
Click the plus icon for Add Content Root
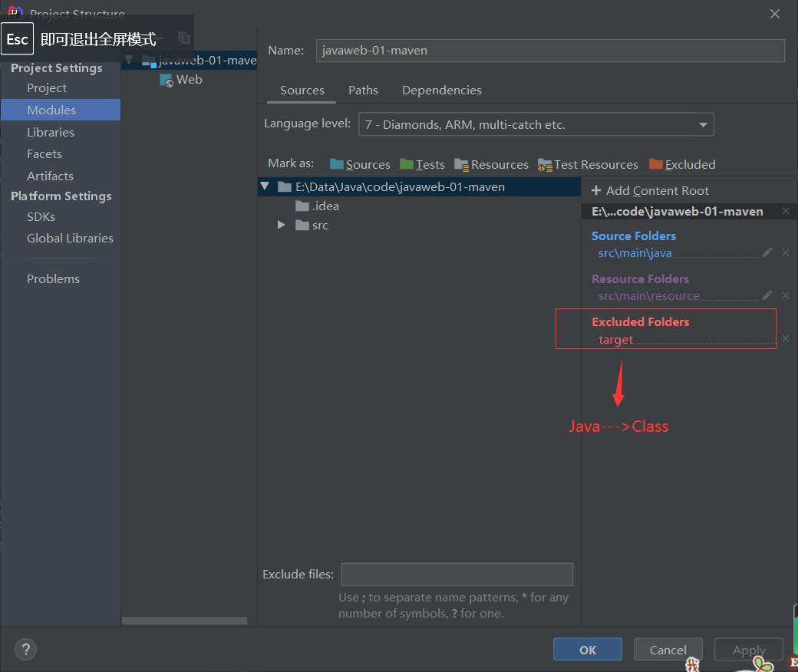(596, 190)
